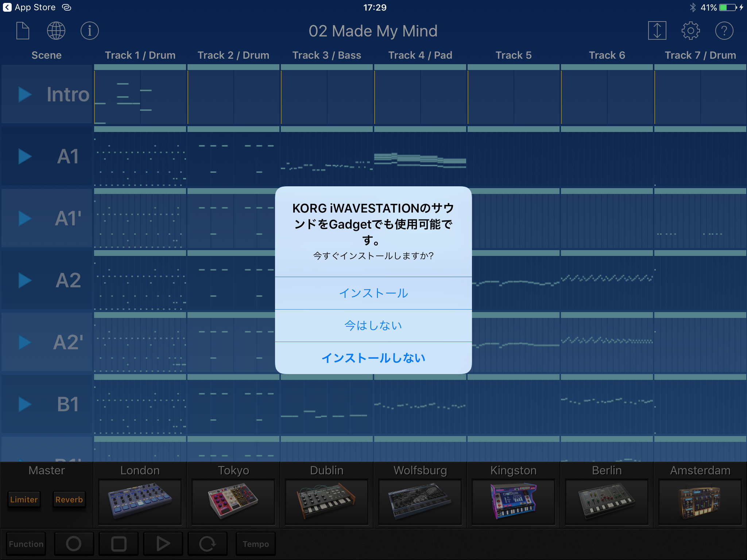
Task: Open the Tokyo drum gadget
Action: (x=233, y=502)
